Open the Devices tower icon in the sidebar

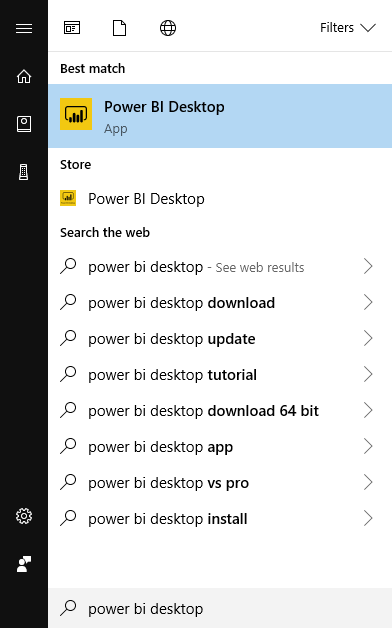(x=24, y=172)
